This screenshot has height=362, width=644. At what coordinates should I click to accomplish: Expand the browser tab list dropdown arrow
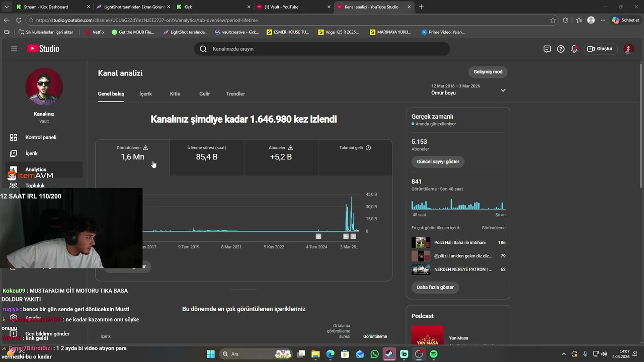tap(7, 7)
